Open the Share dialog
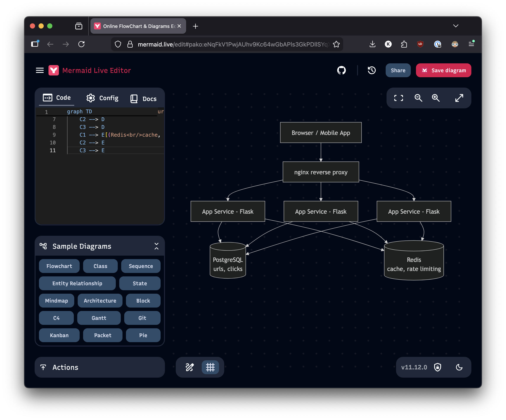Viewport: 506px width, 420px height. pos(398,70)
